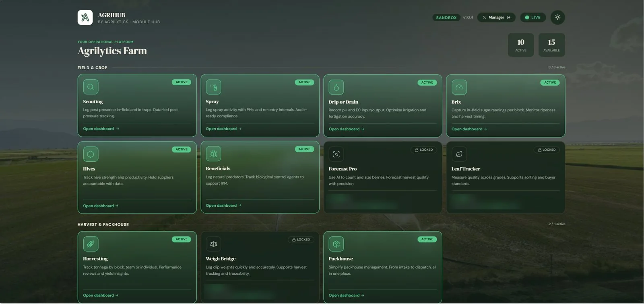Viewport: 644px width, 304px height.
Task: Click the HARVEST & PACKHOUSE section heading
Action: (x=103, y=224)
